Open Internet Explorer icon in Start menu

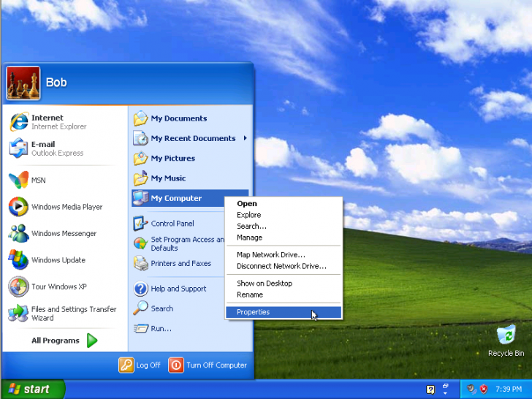(19, 122)
